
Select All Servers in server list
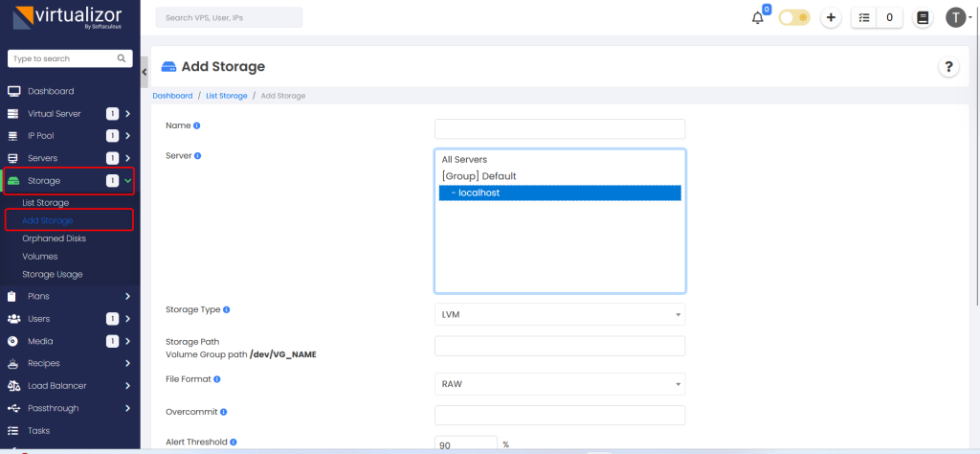coord(464,159)
